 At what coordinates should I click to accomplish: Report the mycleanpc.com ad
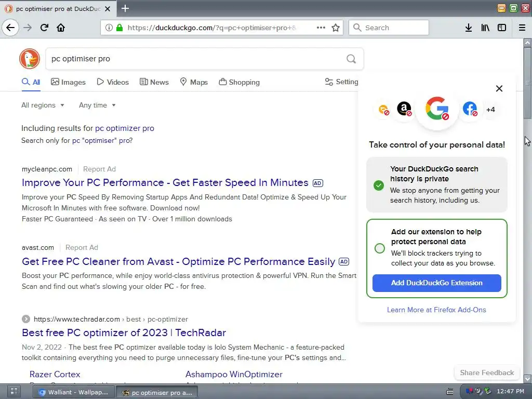(99, 169)
